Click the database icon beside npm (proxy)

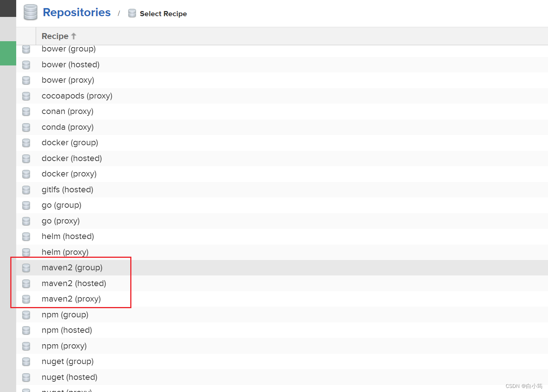[26, 346]
